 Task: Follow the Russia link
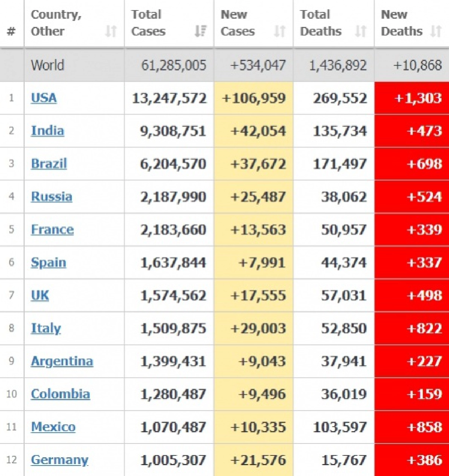(x=52, y=197)
